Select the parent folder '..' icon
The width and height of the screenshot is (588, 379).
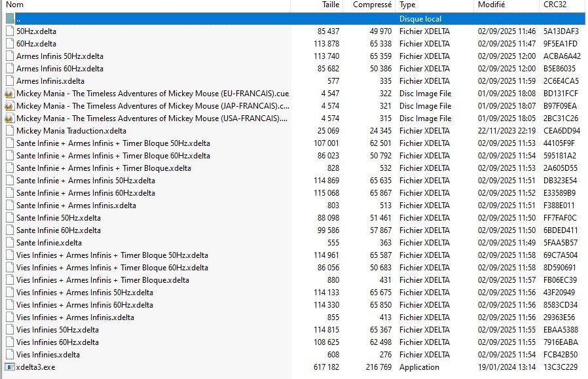[9, 19]
